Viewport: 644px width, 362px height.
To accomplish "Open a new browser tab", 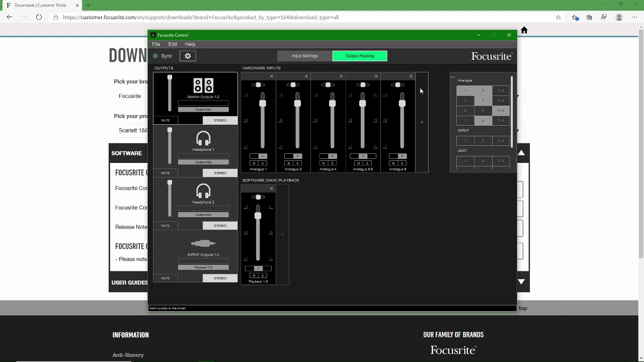I will (x=88, y=5).
